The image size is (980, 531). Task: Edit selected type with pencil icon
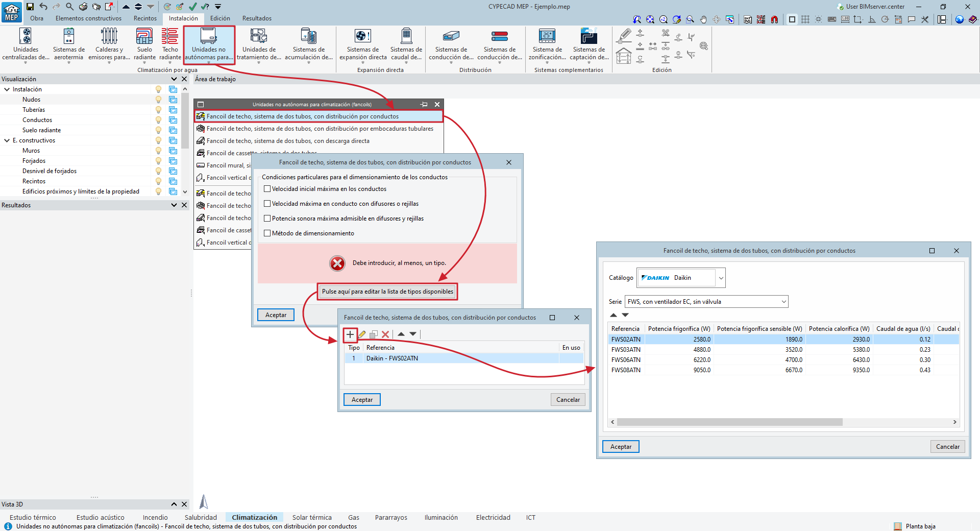(362, 334)
